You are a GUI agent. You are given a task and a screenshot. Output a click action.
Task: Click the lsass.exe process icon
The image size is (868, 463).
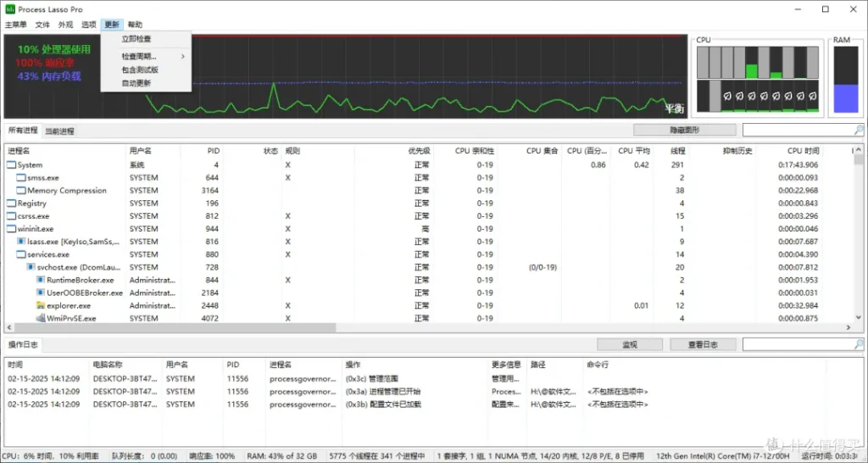pyautogui.click(x=21, y=242)
